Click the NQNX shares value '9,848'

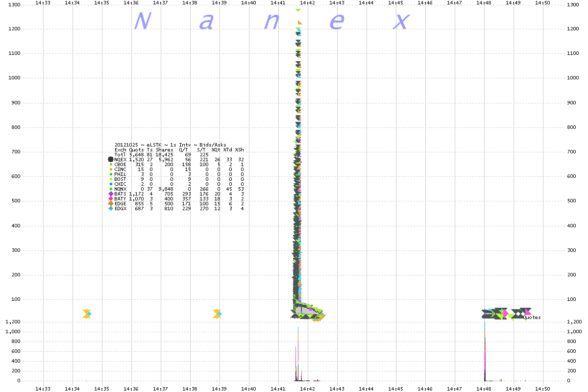click(x=166, y=189)
